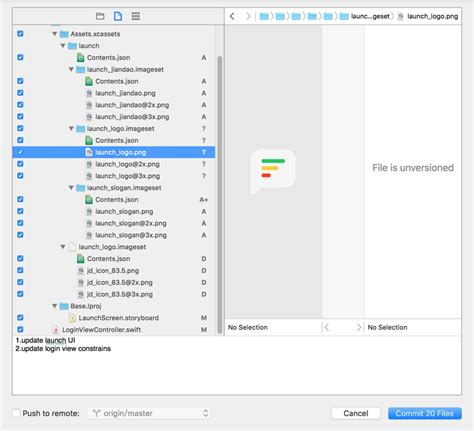Select the file view icon in navigator
The image size is (474, 431).
point(118,16)
